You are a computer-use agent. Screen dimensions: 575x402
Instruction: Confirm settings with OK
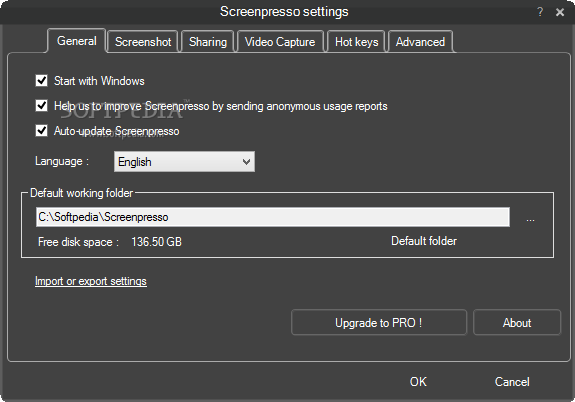click(x=418, y=381)
